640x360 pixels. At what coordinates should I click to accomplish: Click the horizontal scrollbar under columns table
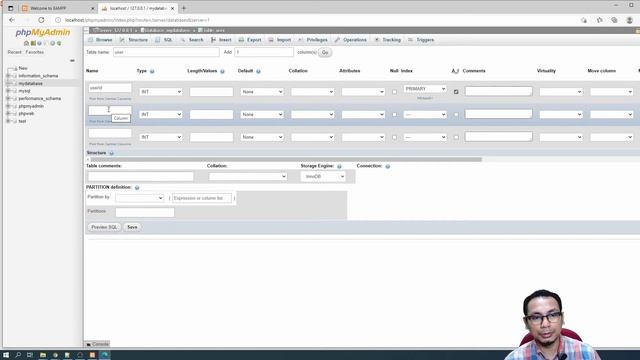pyautogui.click(x=286, y=160)
